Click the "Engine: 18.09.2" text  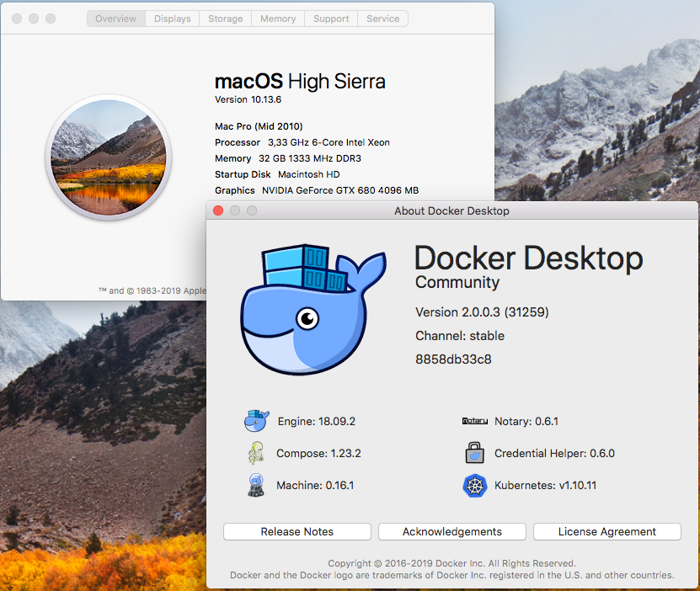coord(317,422)
